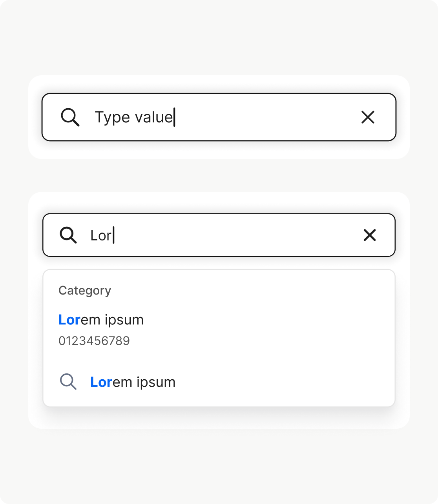Click the magnifier icon beside "Lor" text
This screenshot has height=504, width=438.
(68, 235)
